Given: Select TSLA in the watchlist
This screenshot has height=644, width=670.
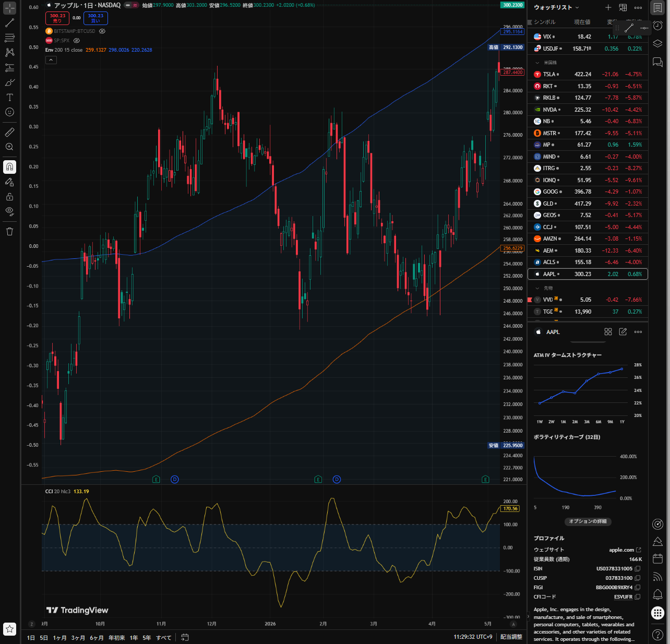Looking at the screenshot, I should (588, 74).
